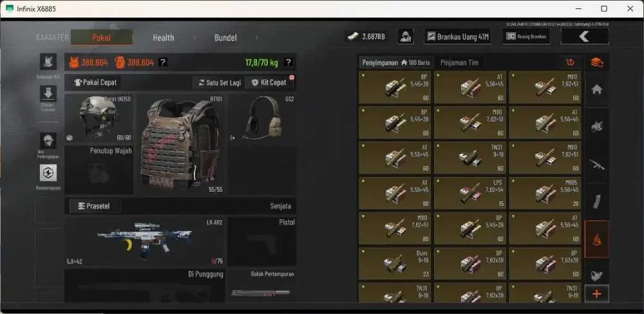Select the empty Di Punggung weapon slot

coord(144,286)
